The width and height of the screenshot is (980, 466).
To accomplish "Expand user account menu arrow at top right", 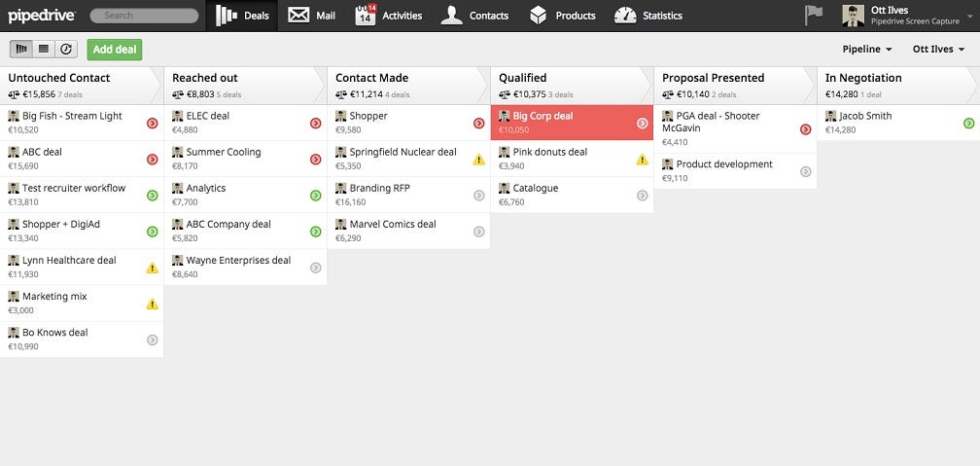I will [x=969, y=16].
